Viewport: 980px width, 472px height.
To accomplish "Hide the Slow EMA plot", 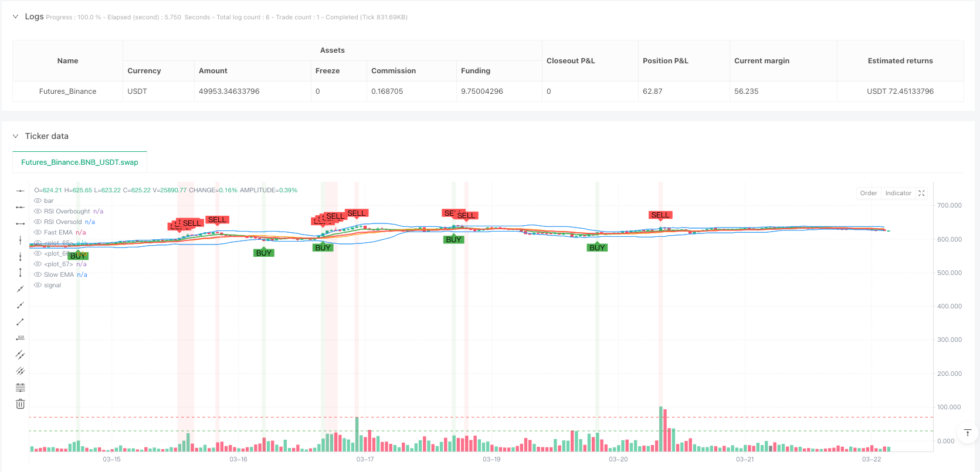I will tap(38, 274).
